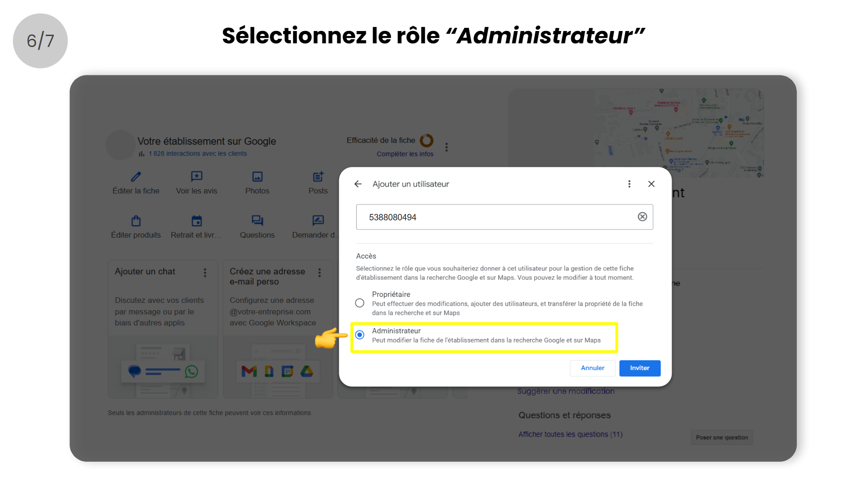
Task: Click the Annuler button
Action: [x=592, y=368]
